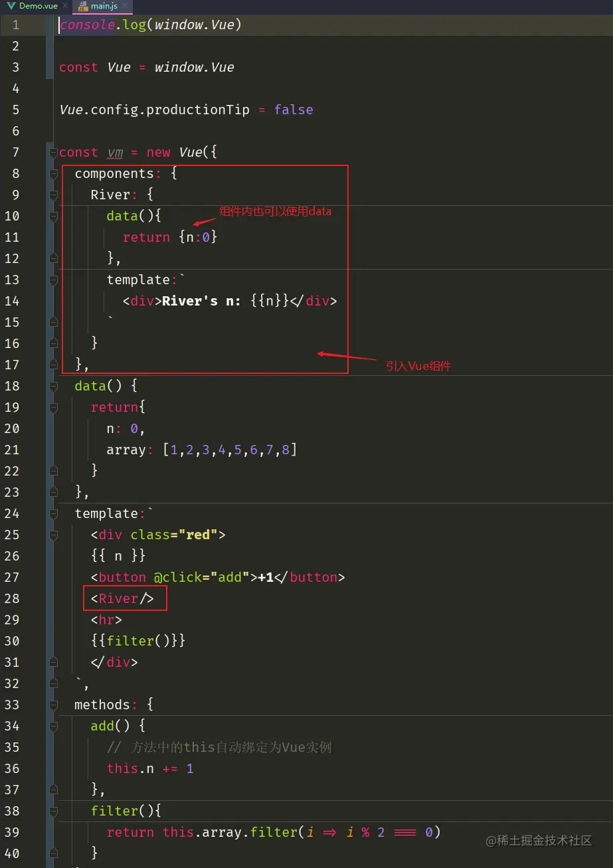Click the 'components' key on line 8
This screenshot has width=613, height=868.
[114, 174]
